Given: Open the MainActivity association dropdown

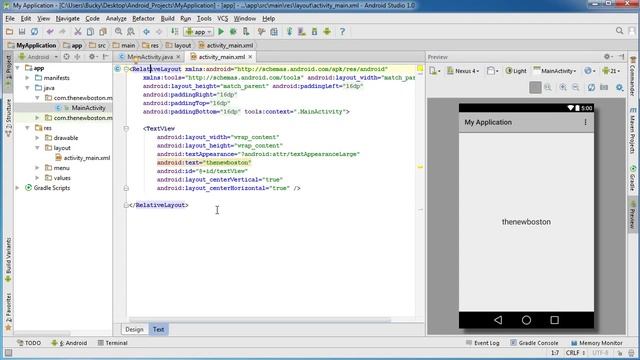Looking at the screenshot, I should click(x=555, y=71).
